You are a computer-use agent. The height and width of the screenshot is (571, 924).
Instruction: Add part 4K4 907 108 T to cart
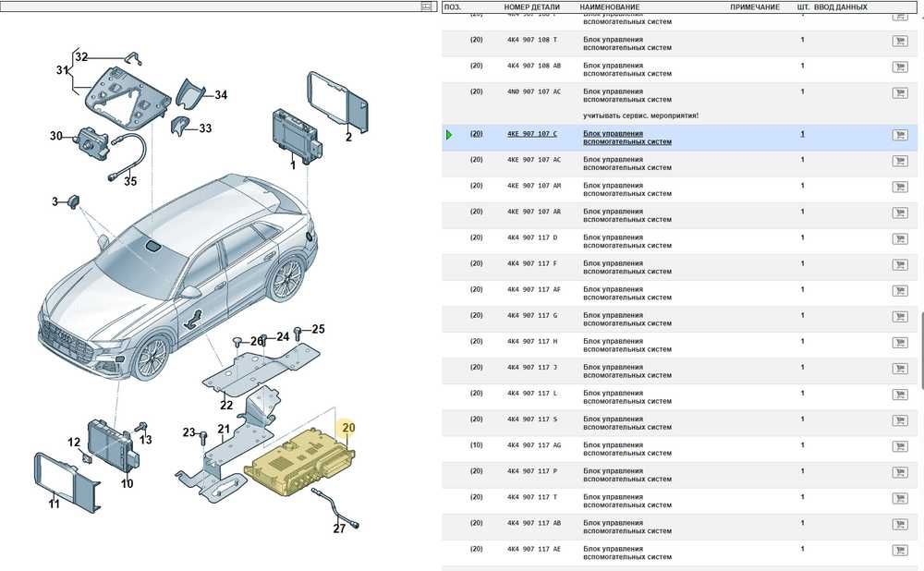click(899, 42)
